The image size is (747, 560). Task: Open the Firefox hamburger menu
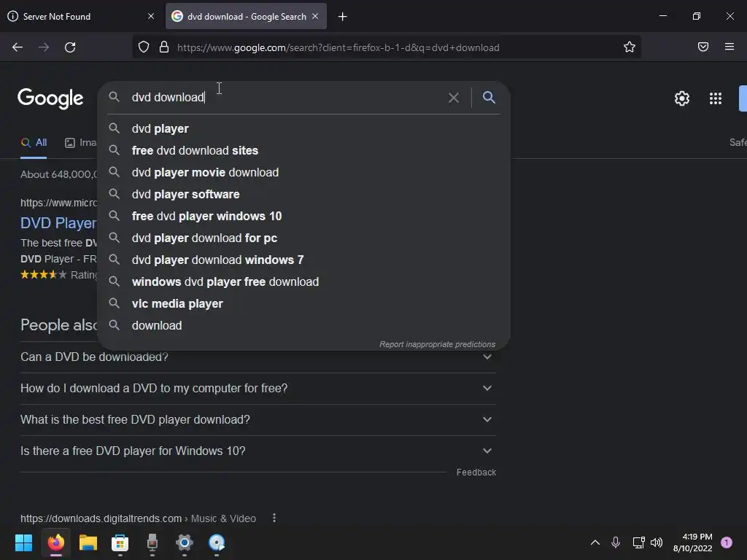click(729, 47)
